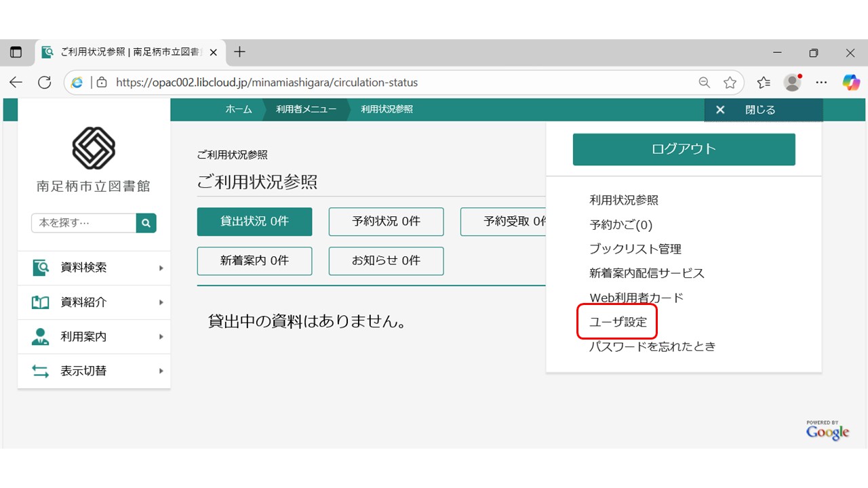Image resolution: width=868 pixels, height=488 pixels.
Task: Expand the 表示切替 sidebar menu
Action: coord(94,371)
